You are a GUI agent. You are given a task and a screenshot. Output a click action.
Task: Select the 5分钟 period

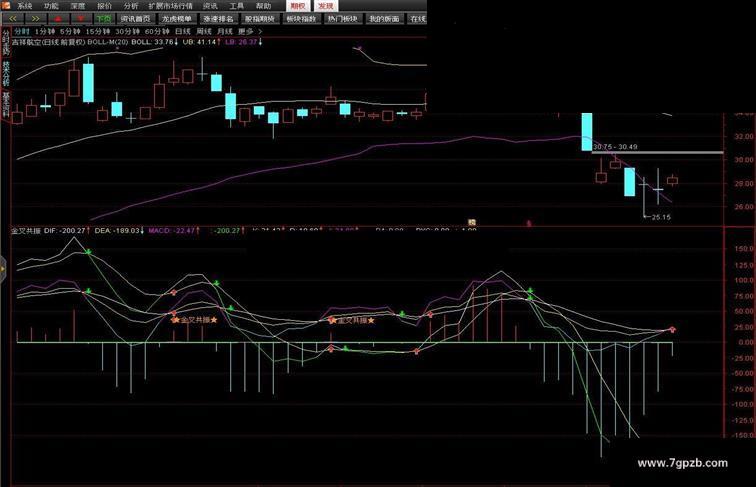pyautogui.click(x=70, y=31)
